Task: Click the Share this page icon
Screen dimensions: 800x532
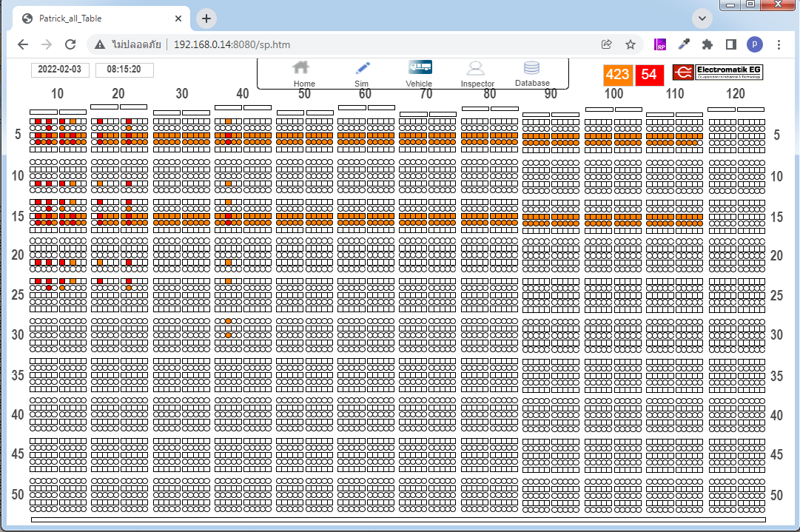Action: coord(607,44)
